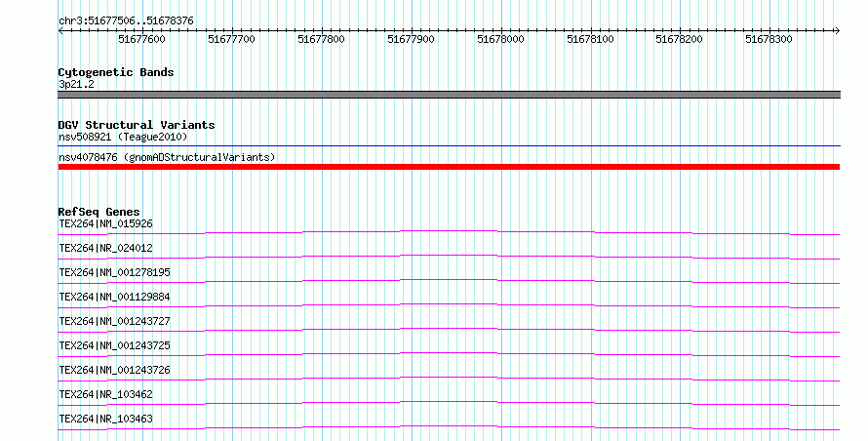Open transcript TEX264|NM_001243725
The image size is (868, 441).
click(x=114, y=345)
